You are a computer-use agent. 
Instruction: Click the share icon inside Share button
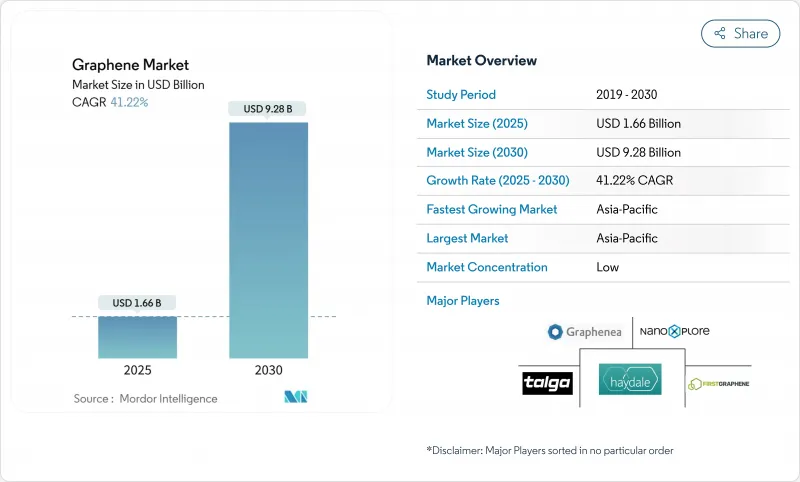tap(719, 33)
